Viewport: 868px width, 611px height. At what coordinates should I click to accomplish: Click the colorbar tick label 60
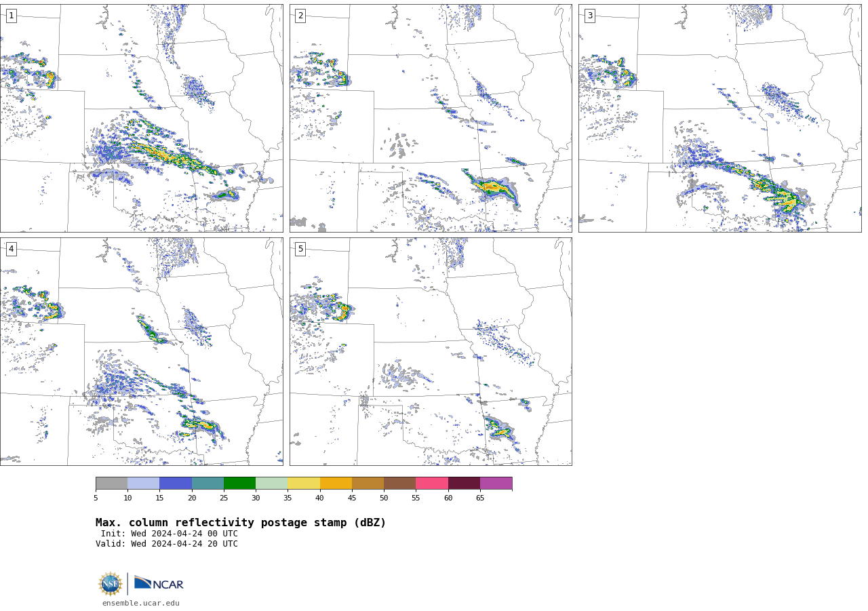[448, 498]
